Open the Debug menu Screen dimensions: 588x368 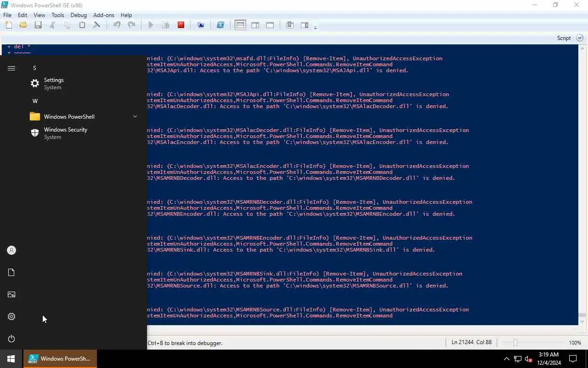(79, 15)
